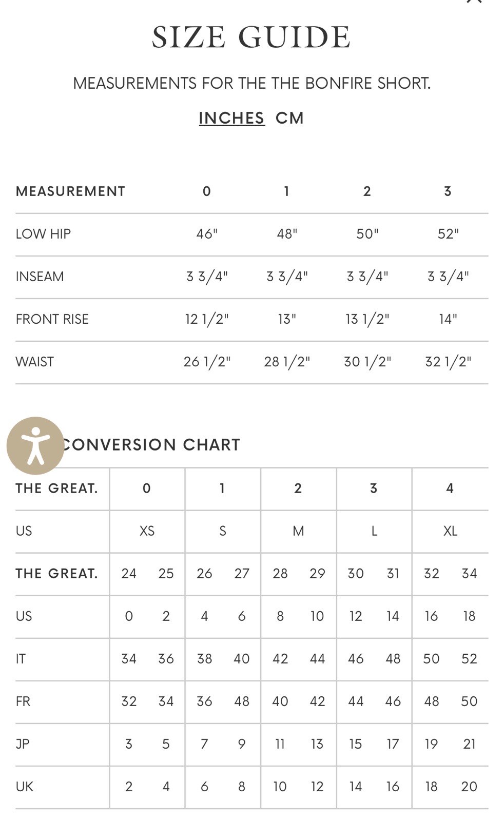Screen dimensions: 504x821
Task: Click the INSEAM row label
Action: [40, 277]
